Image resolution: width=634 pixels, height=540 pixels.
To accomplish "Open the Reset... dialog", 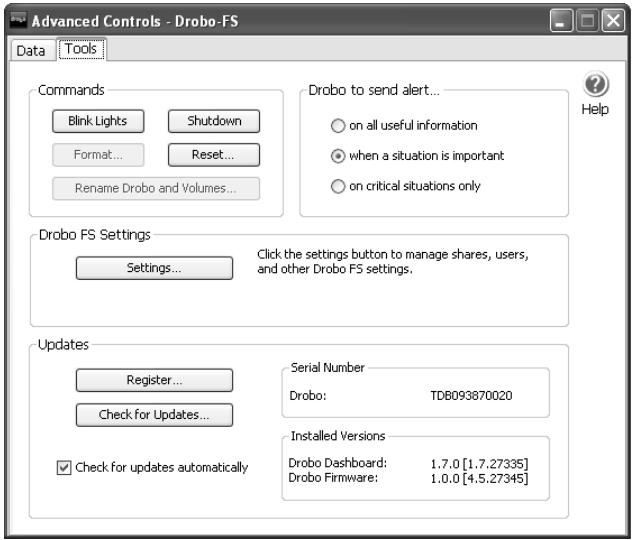I will coord(214,155).
